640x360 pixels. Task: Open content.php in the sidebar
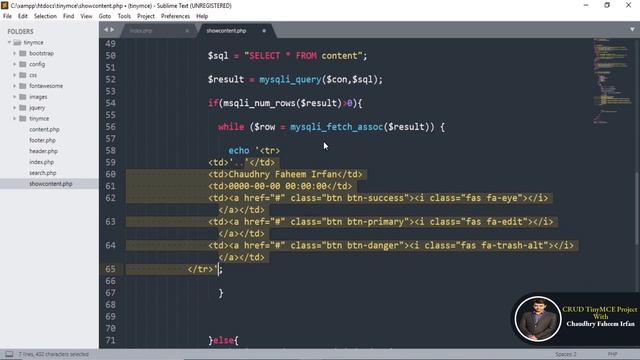coord(44,129)
